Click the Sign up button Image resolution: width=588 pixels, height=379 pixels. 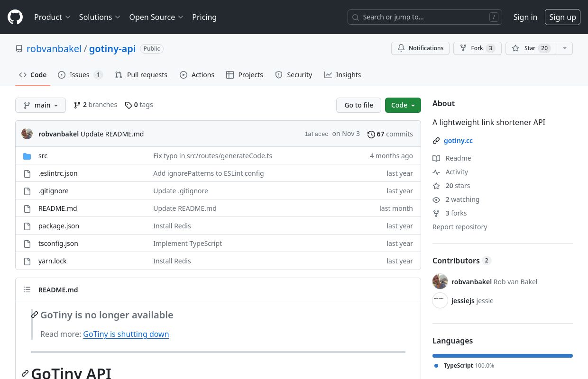point(562,17)
